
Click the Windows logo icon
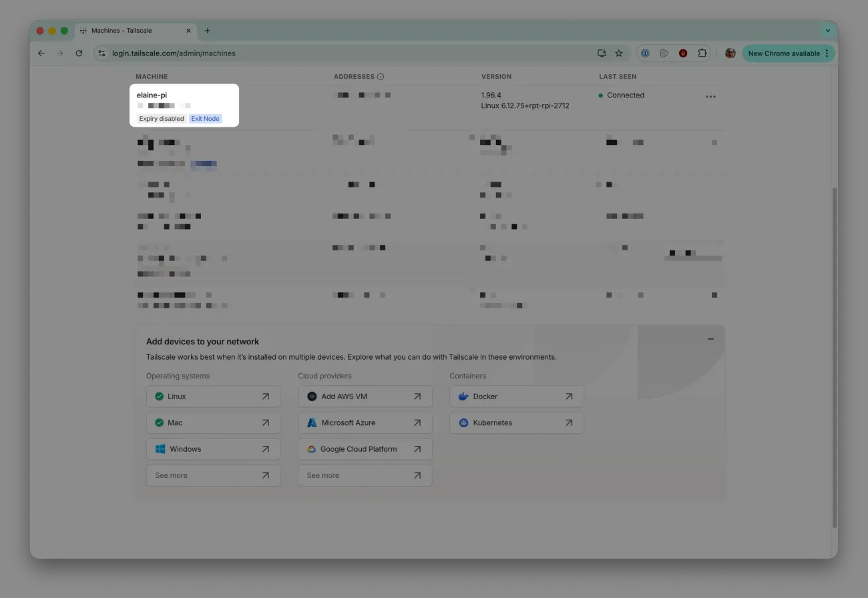pyautogui.click(x=160, y=449)
